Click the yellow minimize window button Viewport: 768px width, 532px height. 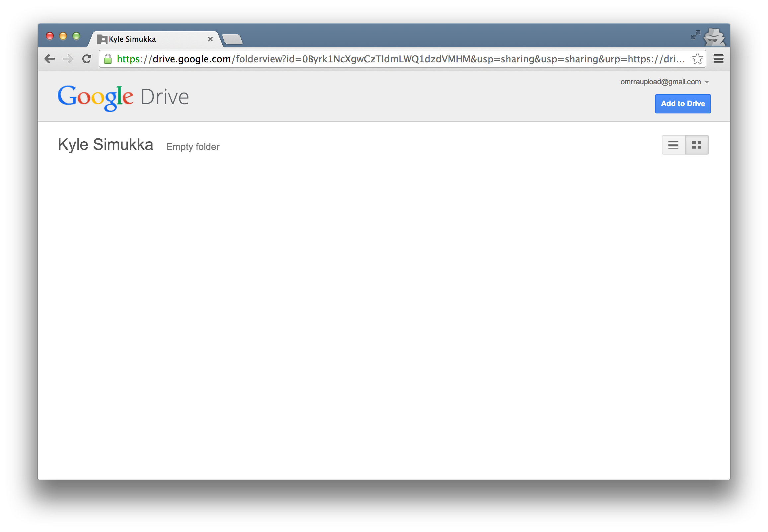tap(63, 36)
